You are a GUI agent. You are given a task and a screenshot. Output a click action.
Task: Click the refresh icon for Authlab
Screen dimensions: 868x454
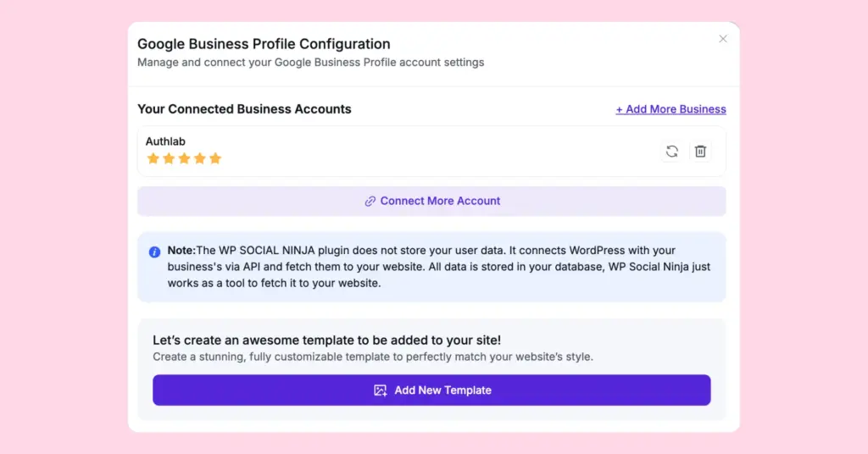tap(671, 151)
